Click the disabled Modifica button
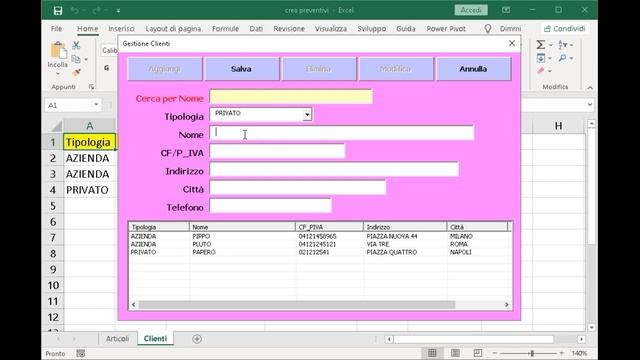 pos(396,69)
